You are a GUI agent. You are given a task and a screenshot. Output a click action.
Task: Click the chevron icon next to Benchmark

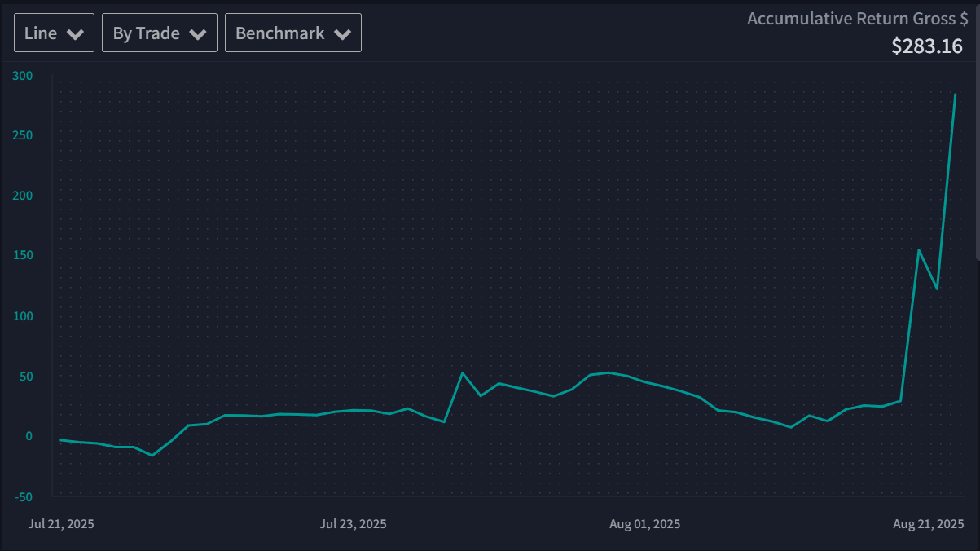(343, 34)
